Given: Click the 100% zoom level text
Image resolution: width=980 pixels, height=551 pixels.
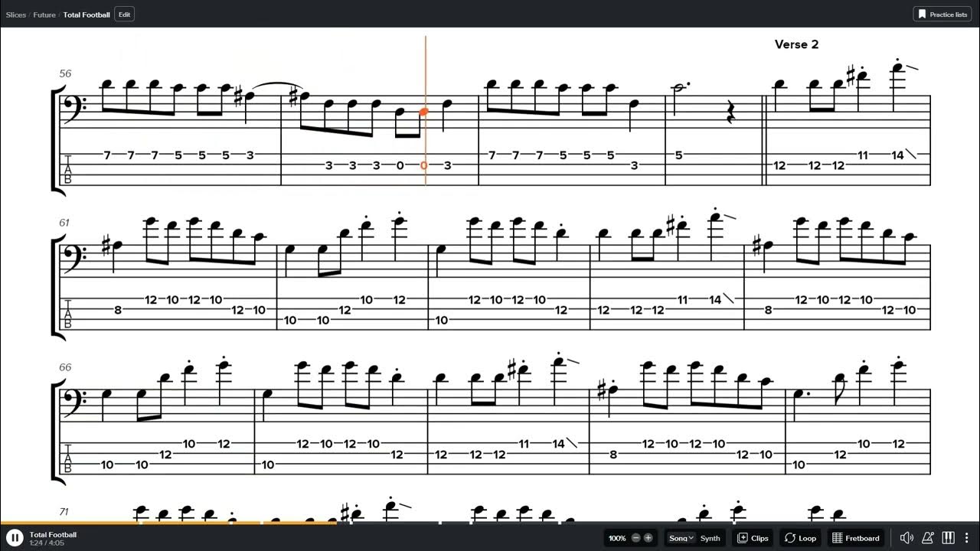Looking at the screenshot, I should click(617, 538).
